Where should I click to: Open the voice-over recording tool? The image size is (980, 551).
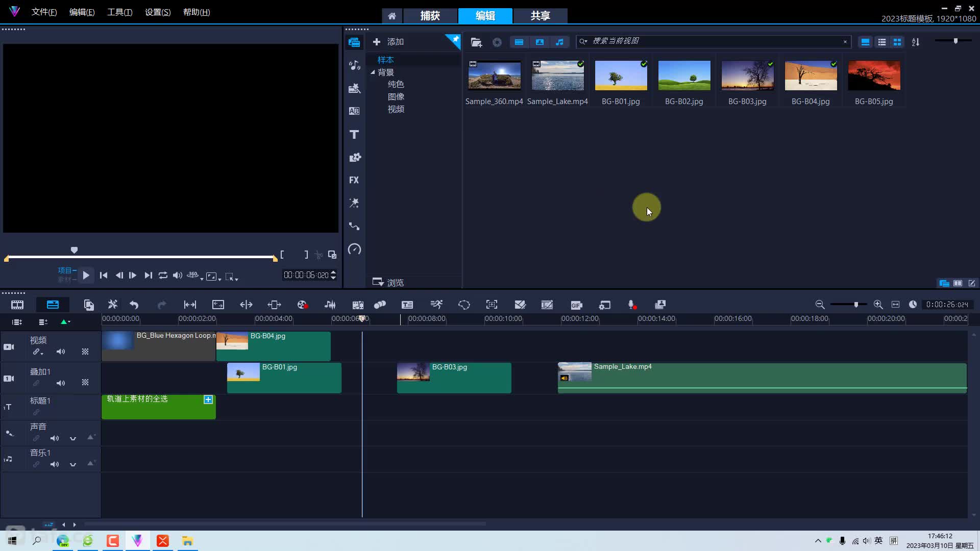(x=632, y=305)
